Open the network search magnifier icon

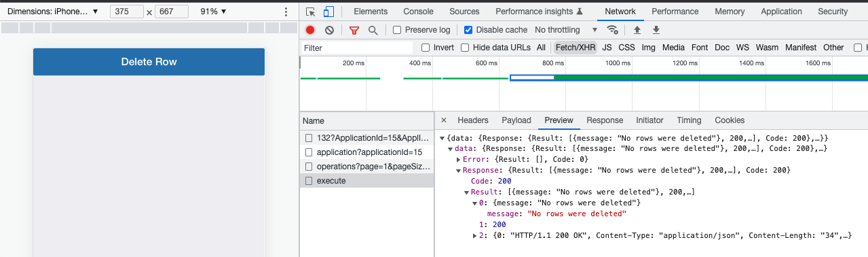(373, 30)
